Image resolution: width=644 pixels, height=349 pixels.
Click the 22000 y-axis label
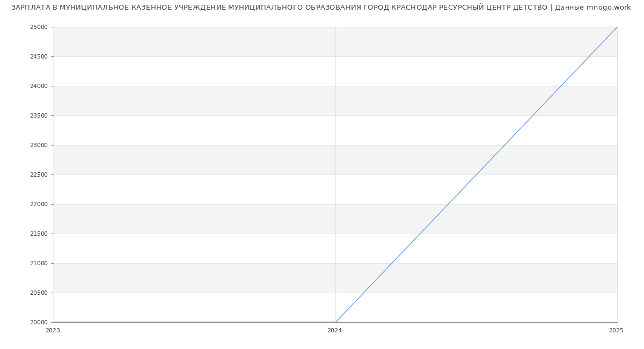(x=39, y=204)
